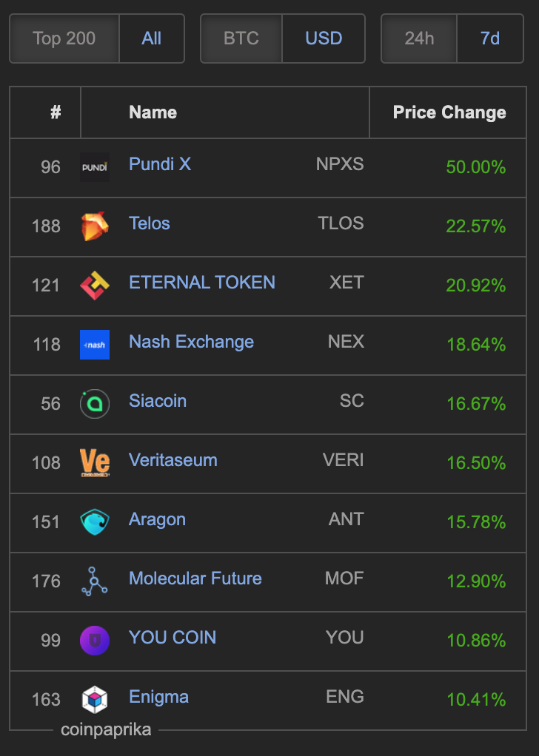Select USD as price currency

[324, 38]
